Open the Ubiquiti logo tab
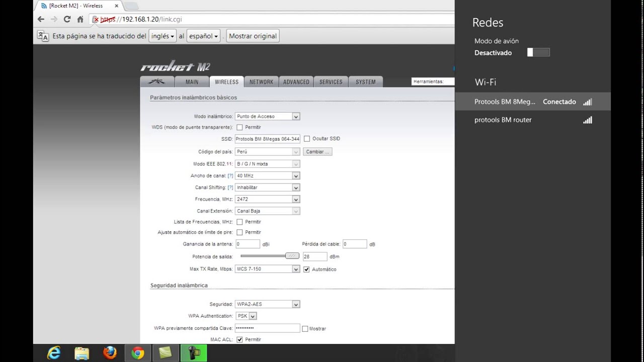Screen dimensions: 644x362 click(x=157, y=81)
